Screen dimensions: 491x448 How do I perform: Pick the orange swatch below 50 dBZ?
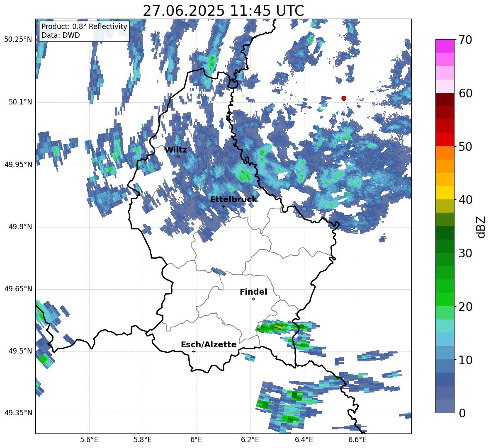445,153
